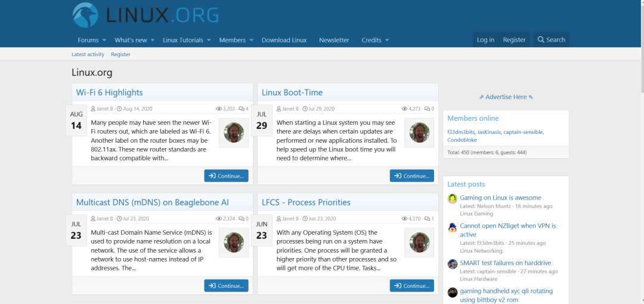Open the LFCS - Process Priorities title
Image resolution: width=644 pixels, height=304 pixels.
306,202
